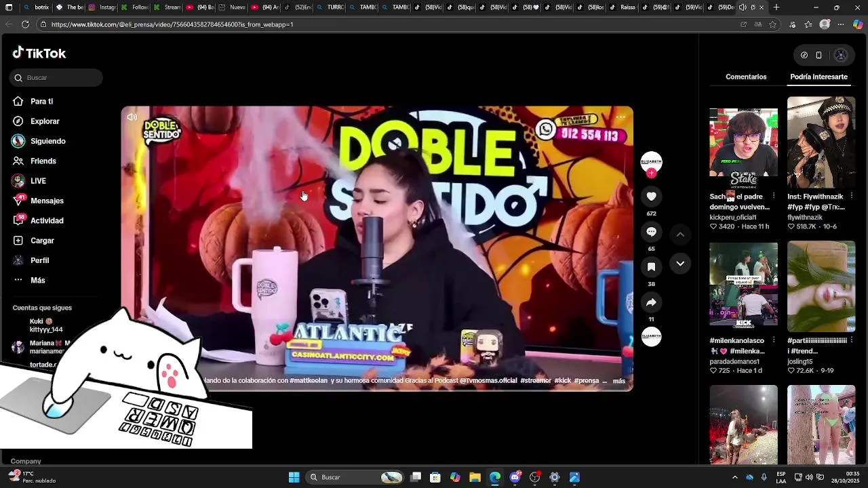Go back in the browser
868x488 pixels.
[x=9, y=24]
